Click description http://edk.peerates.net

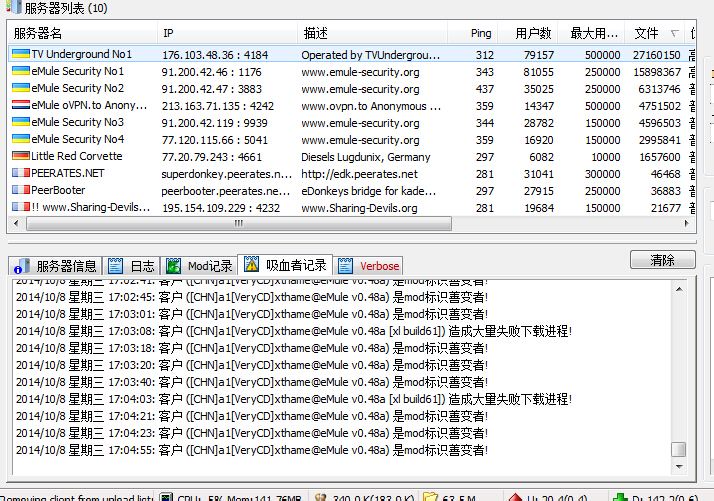[x=359, y=174]
